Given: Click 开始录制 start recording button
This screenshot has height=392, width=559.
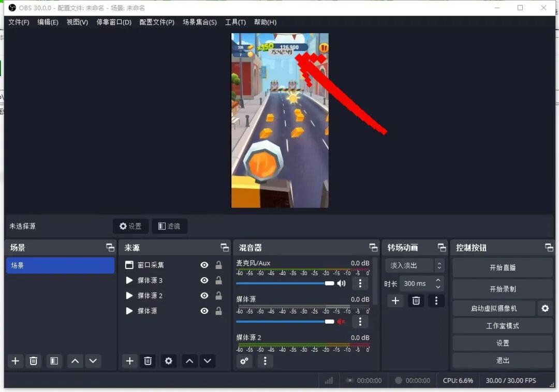Looking at the screenshot, I should click(x=503, y=289).
